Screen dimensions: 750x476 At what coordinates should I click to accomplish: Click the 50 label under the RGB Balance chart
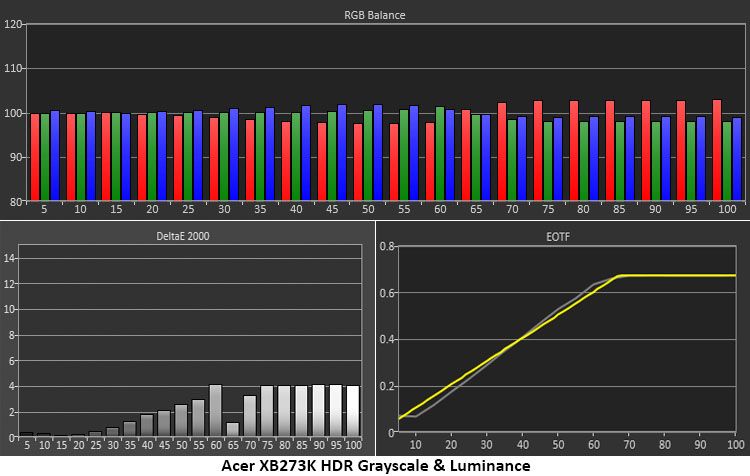click(x=368, y=209)
